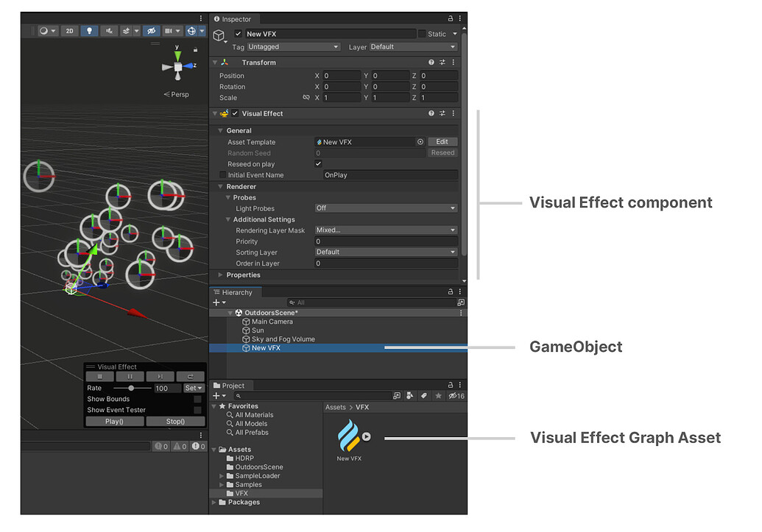Open the Light Probes dropdown

(x=386, y=208)
